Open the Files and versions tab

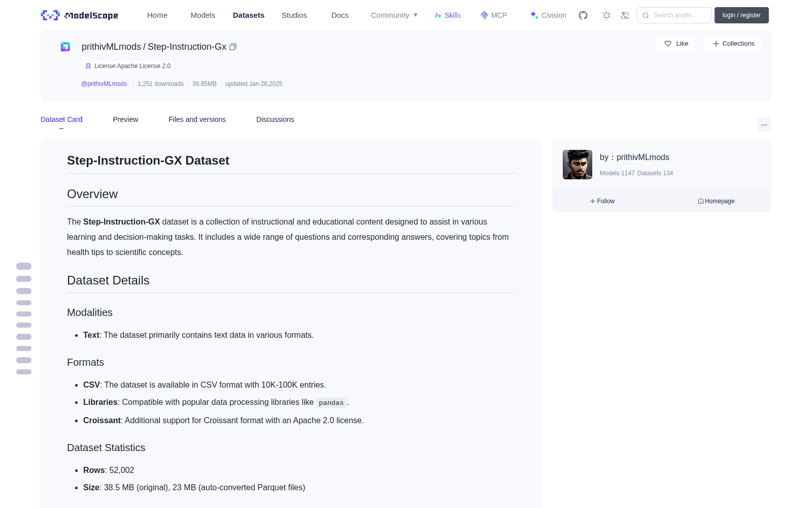[x=197, y=119]
